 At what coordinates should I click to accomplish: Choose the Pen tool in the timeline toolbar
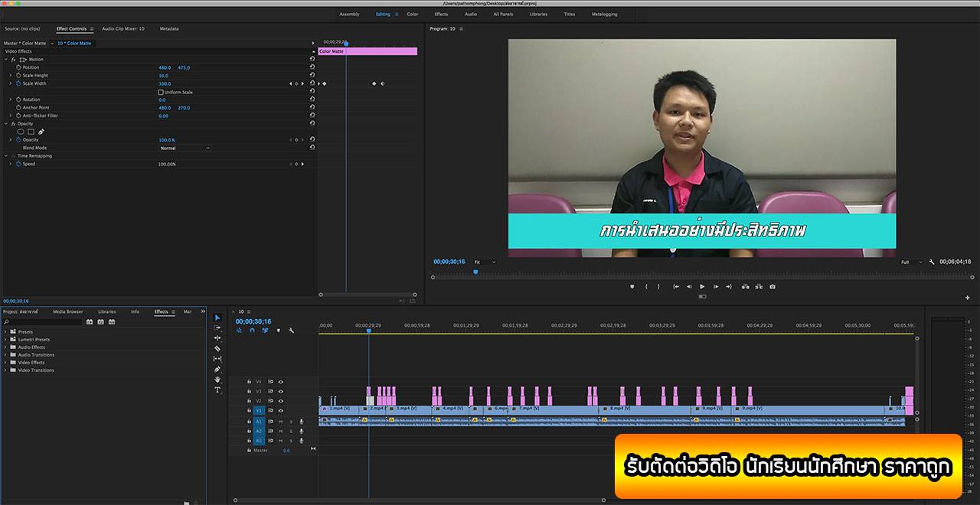click(x=217, y=369)
